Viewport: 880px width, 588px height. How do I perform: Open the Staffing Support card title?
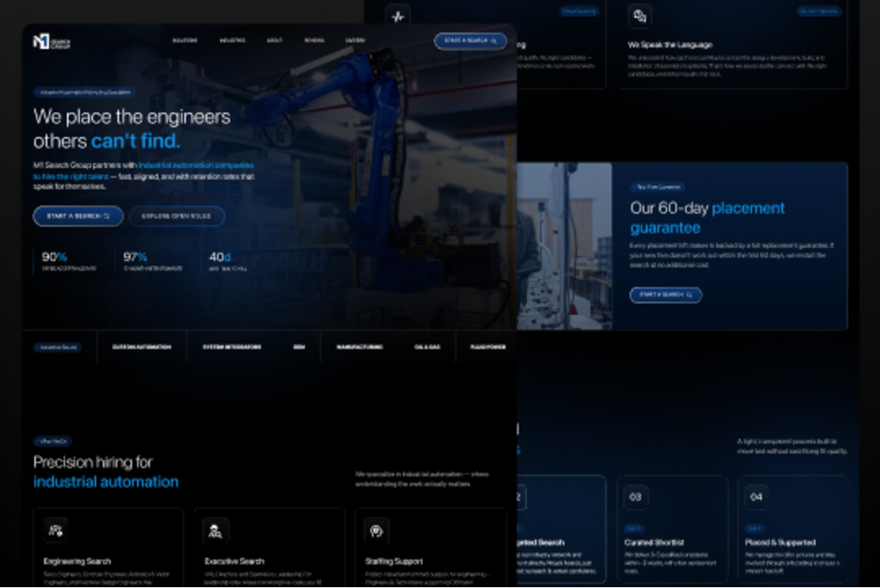coord(394,561)
